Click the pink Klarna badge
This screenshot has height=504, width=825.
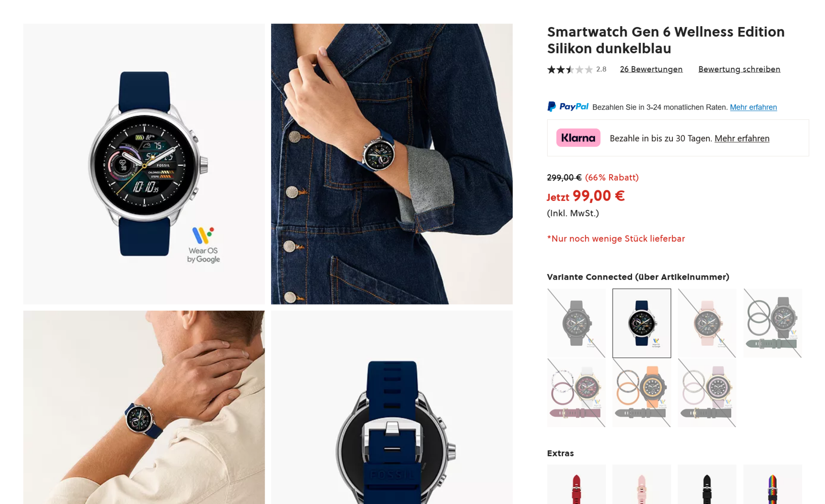click(x=578, y=138)
